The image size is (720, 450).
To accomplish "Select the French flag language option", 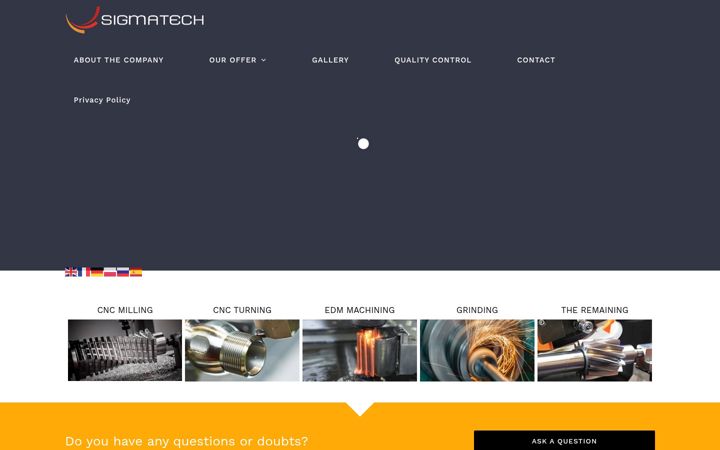I will pos(84,272).
